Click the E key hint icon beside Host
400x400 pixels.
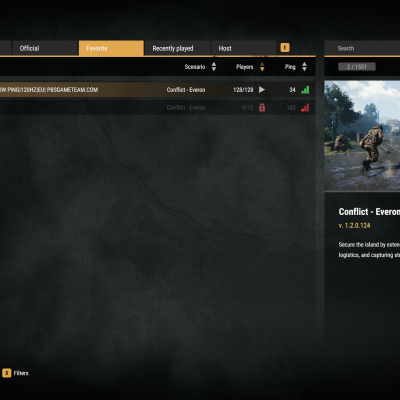pyautogui.click(x=285, y=48)
